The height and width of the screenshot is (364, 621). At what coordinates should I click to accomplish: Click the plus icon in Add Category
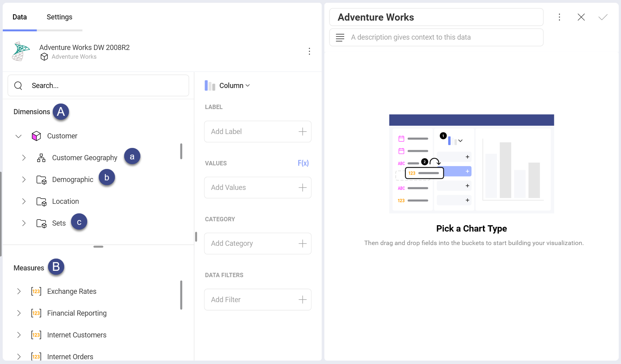(x=303, y=243)
